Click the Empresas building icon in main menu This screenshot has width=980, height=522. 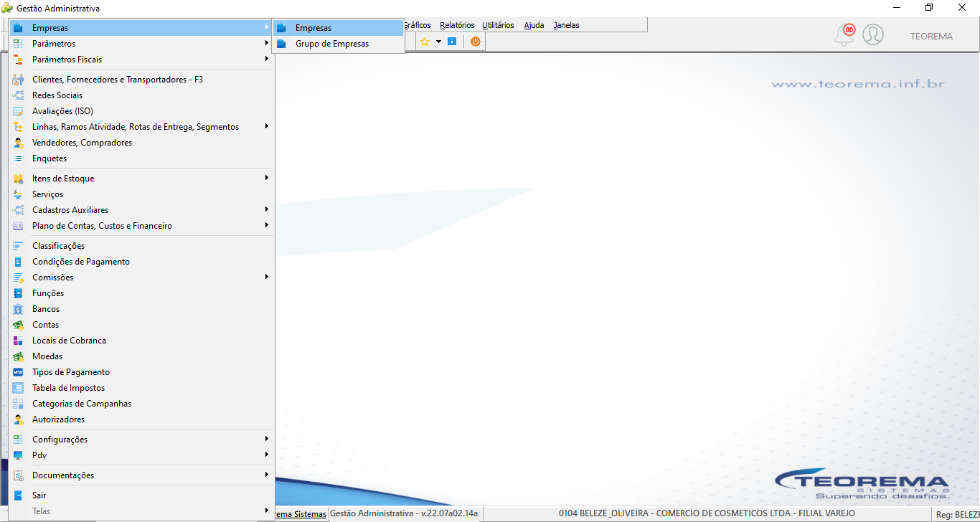(18, 28)
